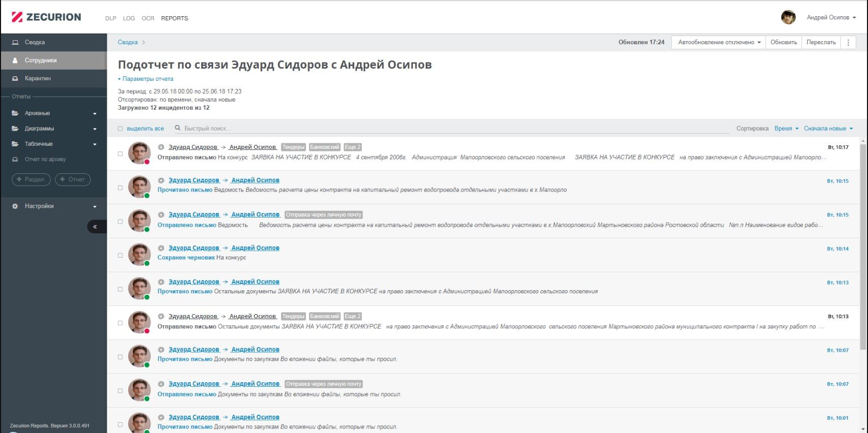Click the Zecurion logo
The width and height of the screenshot is (868, 433).
pyautogui.click(x=46, y=17)
